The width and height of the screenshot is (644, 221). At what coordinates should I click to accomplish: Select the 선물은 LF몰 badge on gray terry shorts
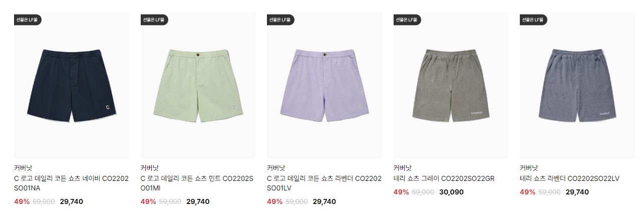pyautogui.click(x=407, y=20)
